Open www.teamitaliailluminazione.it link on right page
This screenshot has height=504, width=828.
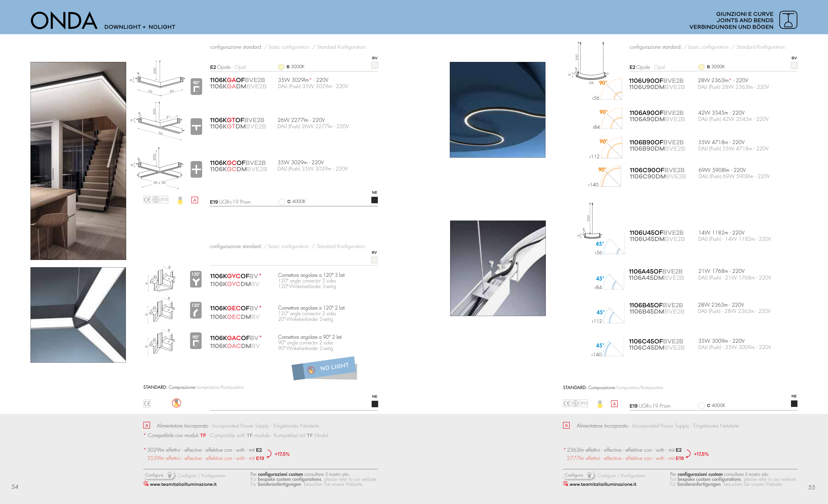tap(602, 484)
